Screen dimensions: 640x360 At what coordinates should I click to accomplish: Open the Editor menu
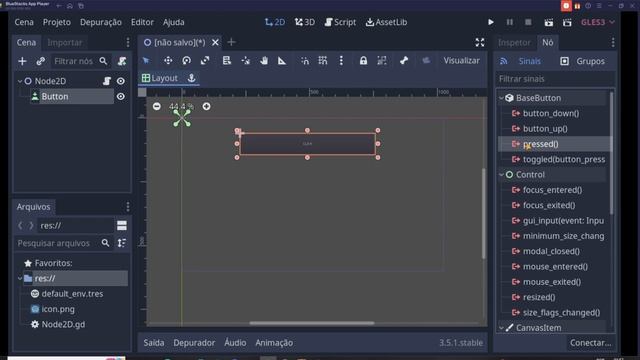click(142, 22)
